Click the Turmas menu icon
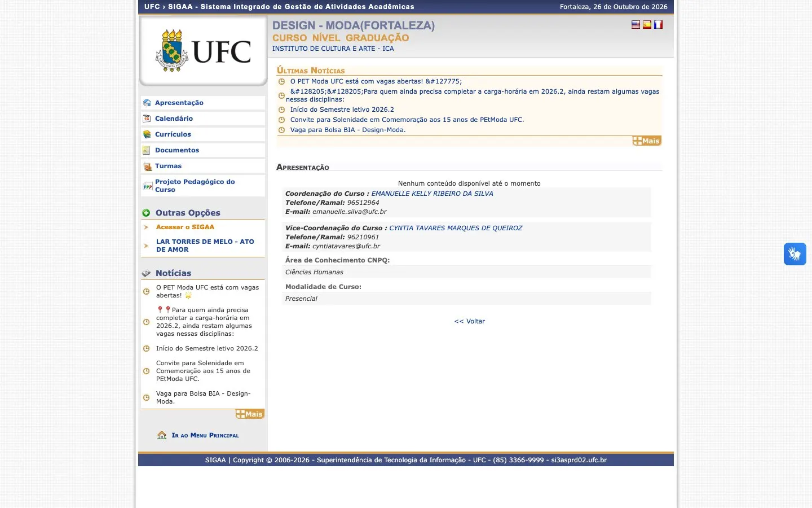 147,167
